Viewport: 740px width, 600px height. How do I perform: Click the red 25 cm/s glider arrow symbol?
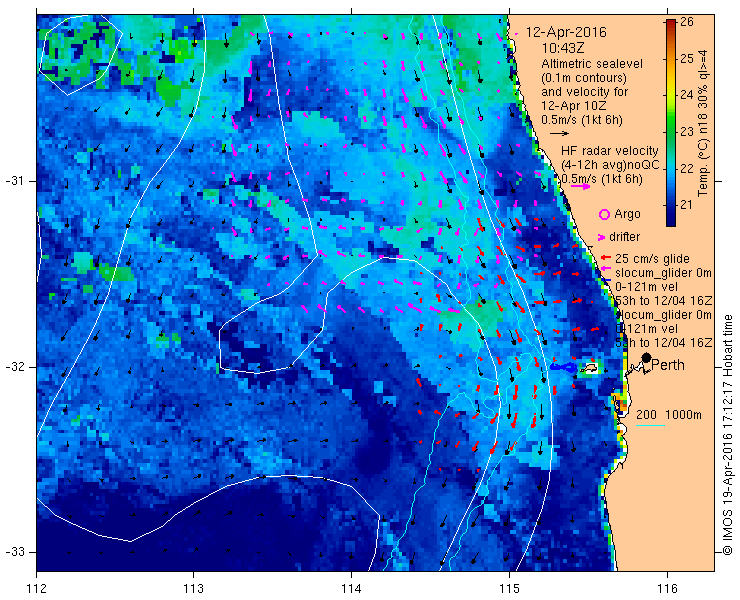[606, 258]
